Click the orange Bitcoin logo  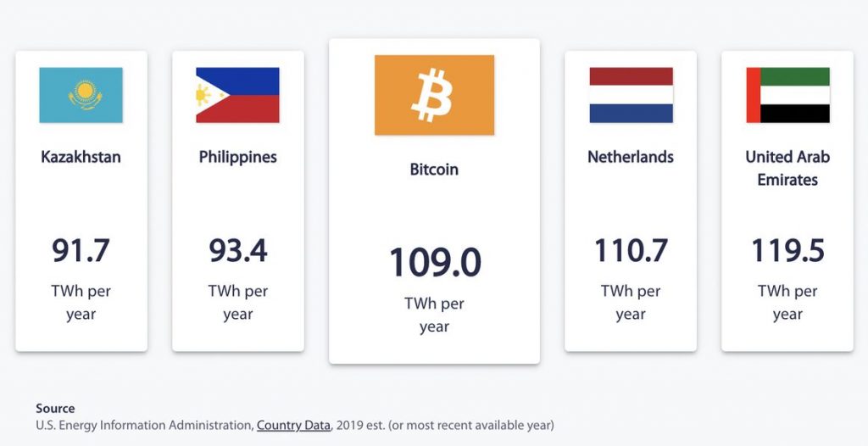(x=435, y=95)
